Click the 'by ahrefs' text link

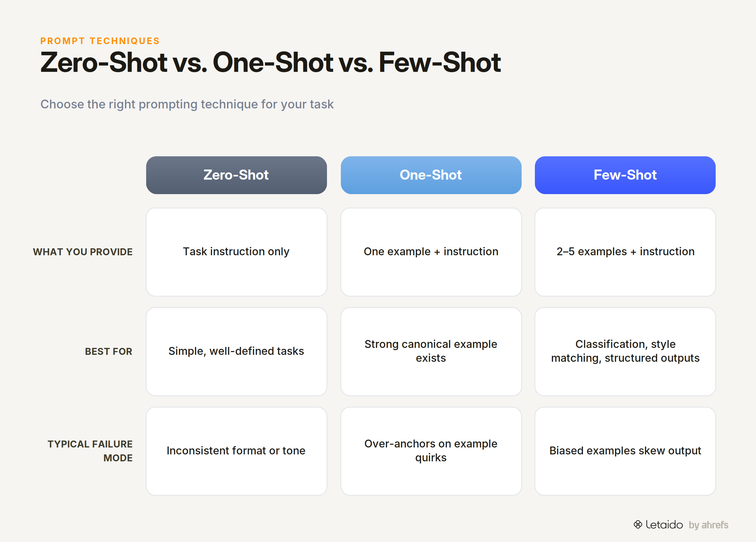[708, 525]
